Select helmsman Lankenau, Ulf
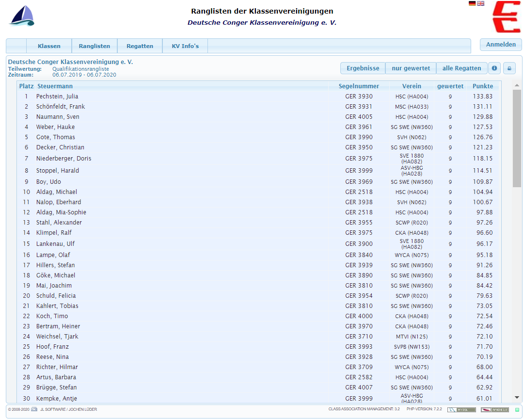 tap(55, 244)
